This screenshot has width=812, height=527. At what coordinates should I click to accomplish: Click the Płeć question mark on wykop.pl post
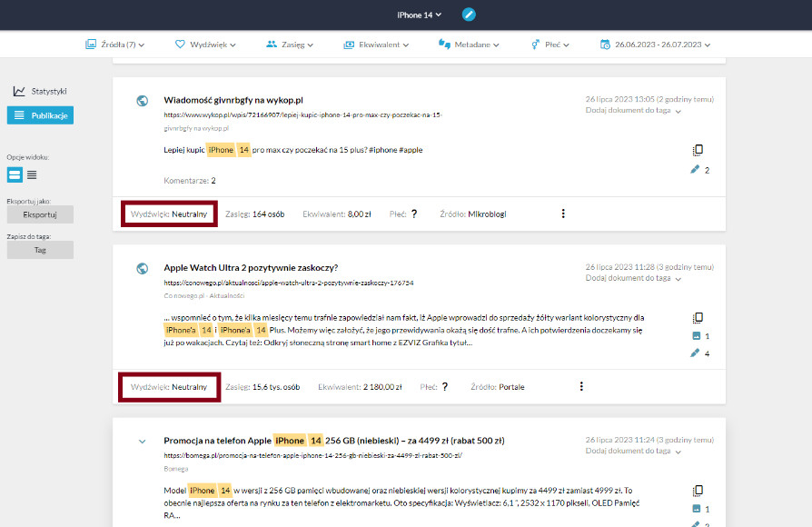[414, 214]
